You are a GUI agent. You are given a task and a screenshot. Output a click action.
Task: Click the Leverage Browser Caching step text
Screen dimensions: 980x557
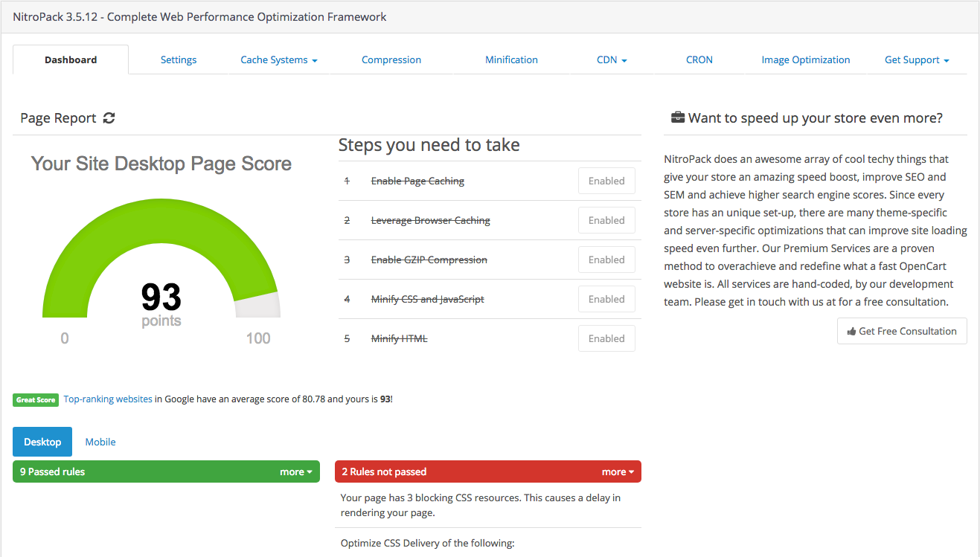(x=431, y=220)
